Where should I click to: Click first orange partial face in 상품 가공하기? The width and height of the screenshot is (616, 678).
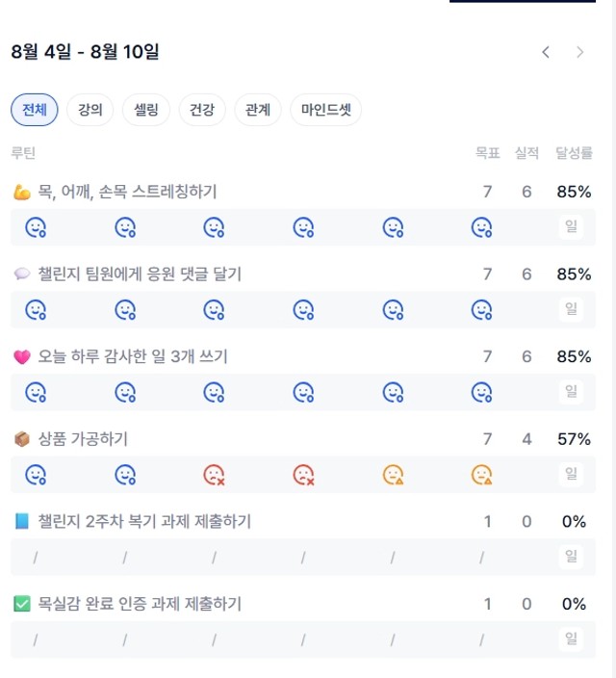[x=393, y=475]
